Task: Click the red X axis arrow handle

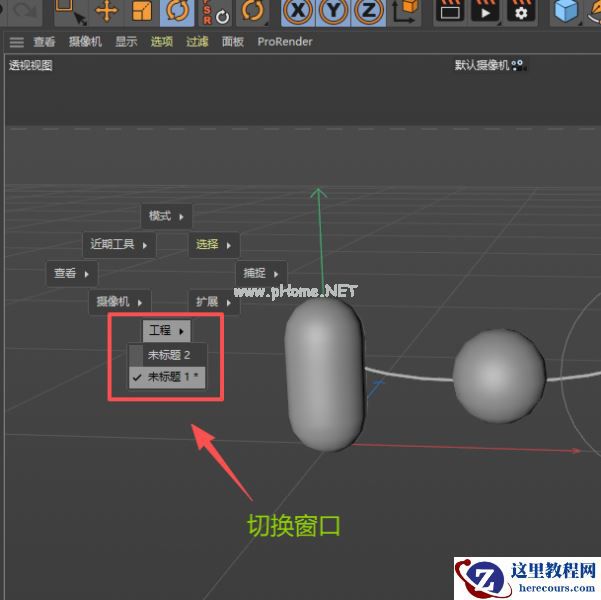Action: pyautogui.click(x=576, y=451)
